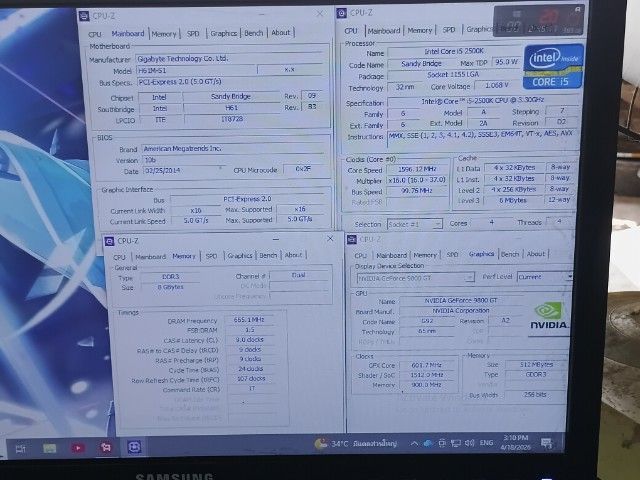Screen dimensions: 640x480
Task: Open the weather widget showing 34°C
Action: click(356, 443)
